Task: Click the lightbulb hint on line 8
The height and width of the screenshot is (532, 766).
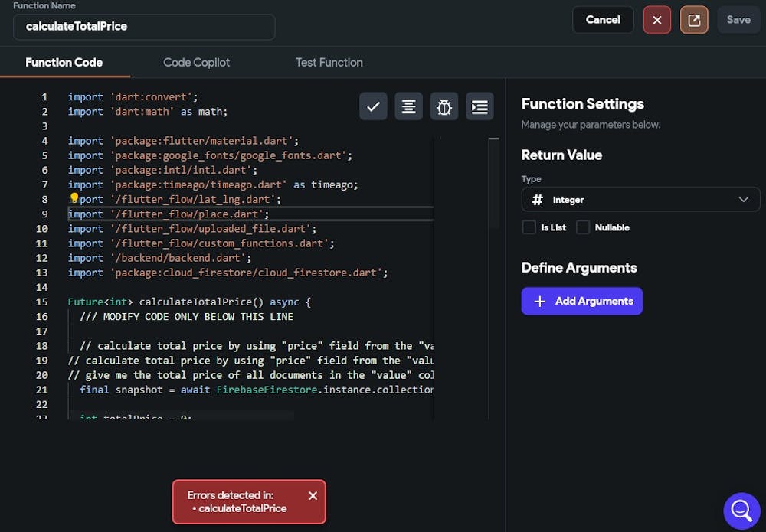Action: click(74, 197)
